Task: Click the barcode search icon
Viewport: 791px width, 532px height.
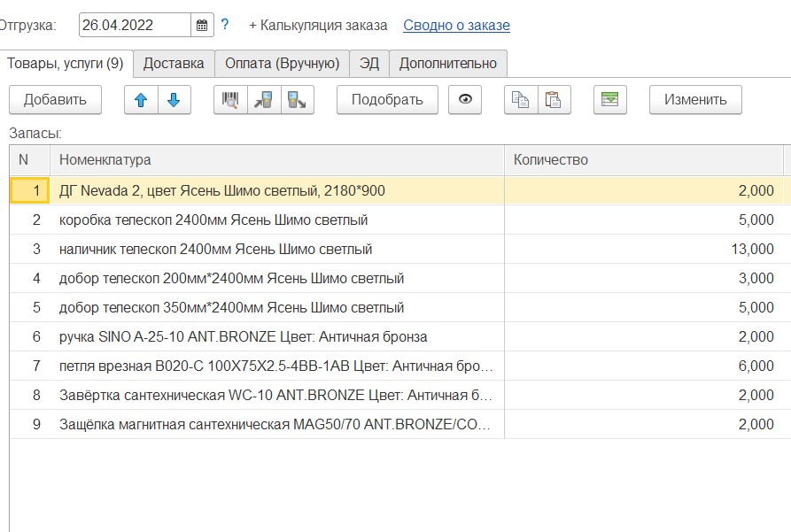Action: [x=230, y=100]
